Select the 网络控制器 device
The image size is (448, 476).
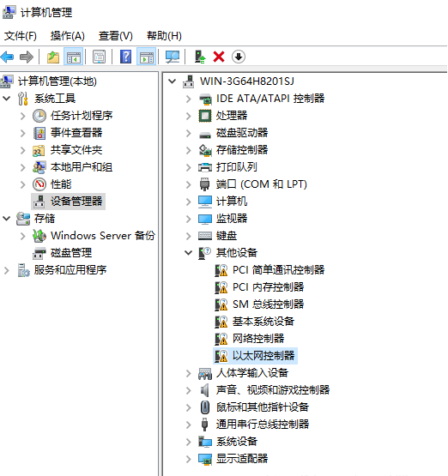click(x=258, y=339)
